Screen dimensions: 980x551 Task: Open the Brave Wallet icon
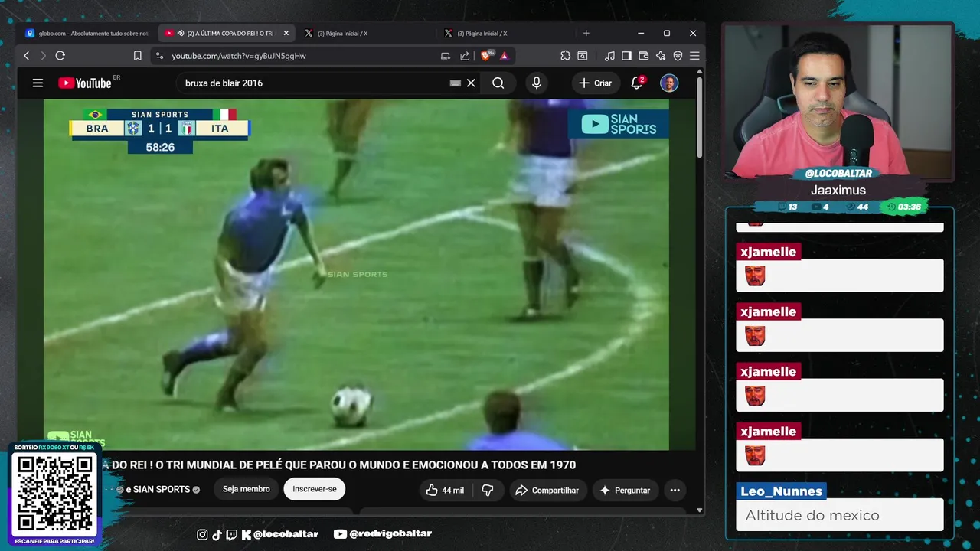click(x=643, y=56)
